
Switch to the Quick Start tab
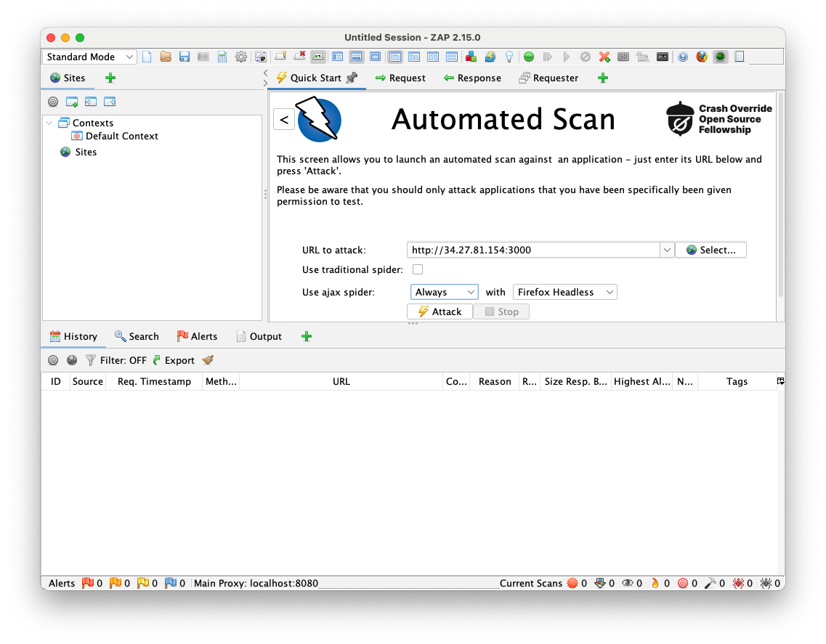point(316,78)
